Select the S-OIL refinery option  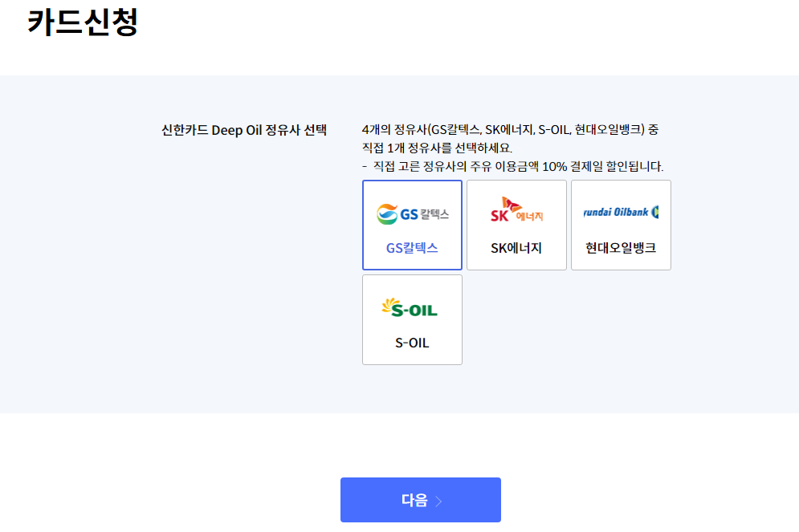[412, 319]
